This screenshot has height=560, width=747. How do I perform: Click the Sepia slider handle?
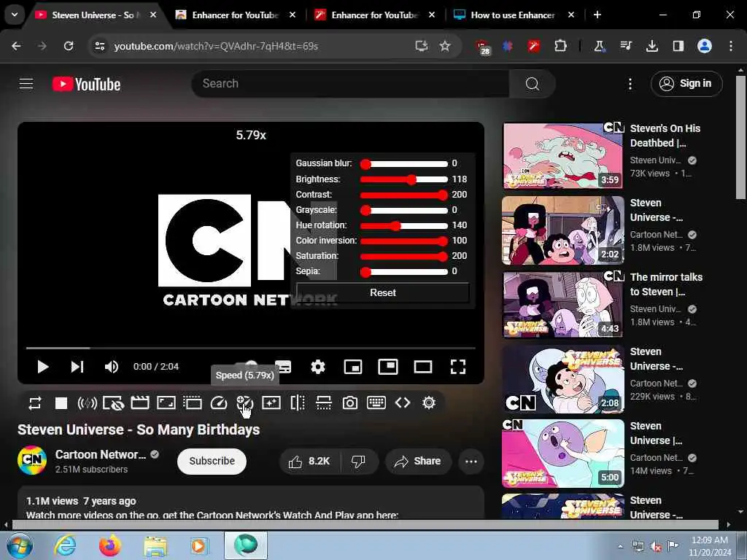click(x=365, y=272)
